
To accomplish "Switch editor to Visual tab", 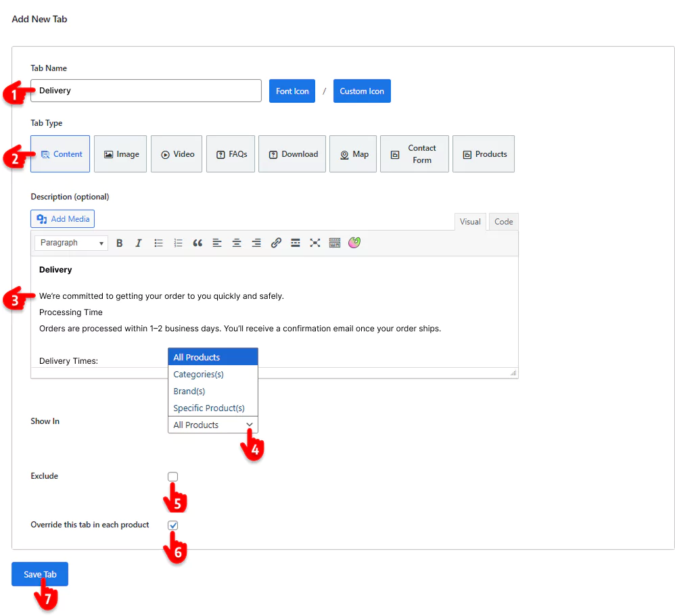I will click(x=470, y=222).
